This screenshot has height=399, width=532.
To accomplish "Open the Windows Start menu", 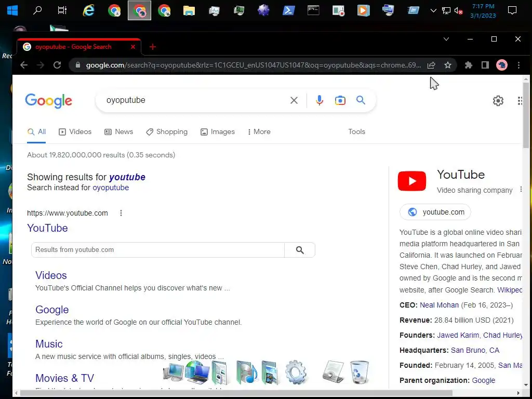I will pyautogui.click(x=12, y=10).
